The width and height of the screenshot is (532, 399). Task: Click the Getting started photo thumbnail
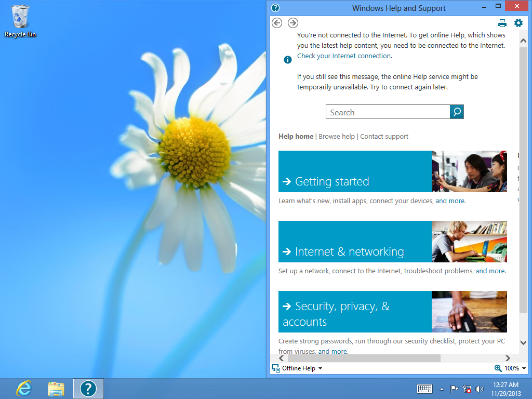(469, 171)
